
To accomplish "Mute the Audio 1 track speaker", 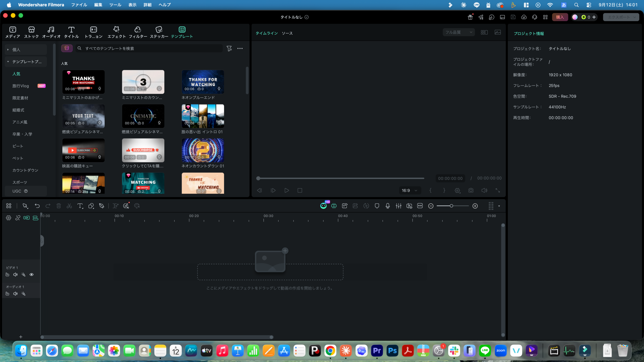I will click(x=15, y=294).
